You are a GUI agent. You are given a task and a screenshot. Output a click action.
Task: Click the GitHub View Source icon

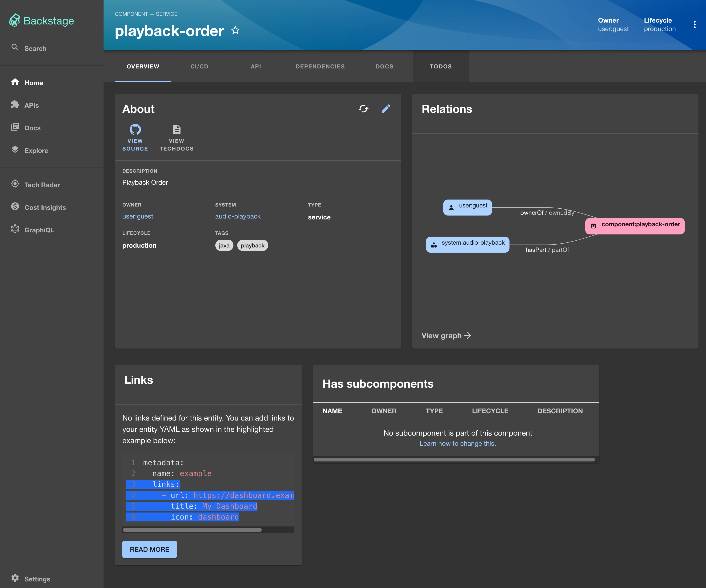(135, 129)
